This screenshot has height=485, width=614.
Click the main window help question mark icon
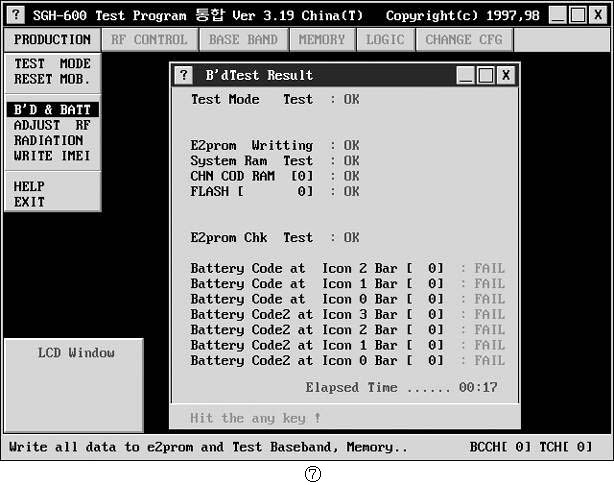[16, 16]
